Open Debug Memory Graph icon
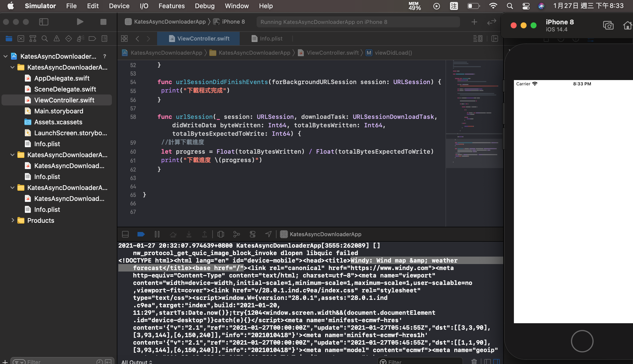This screenshot has width=633, height=364. 236,234
